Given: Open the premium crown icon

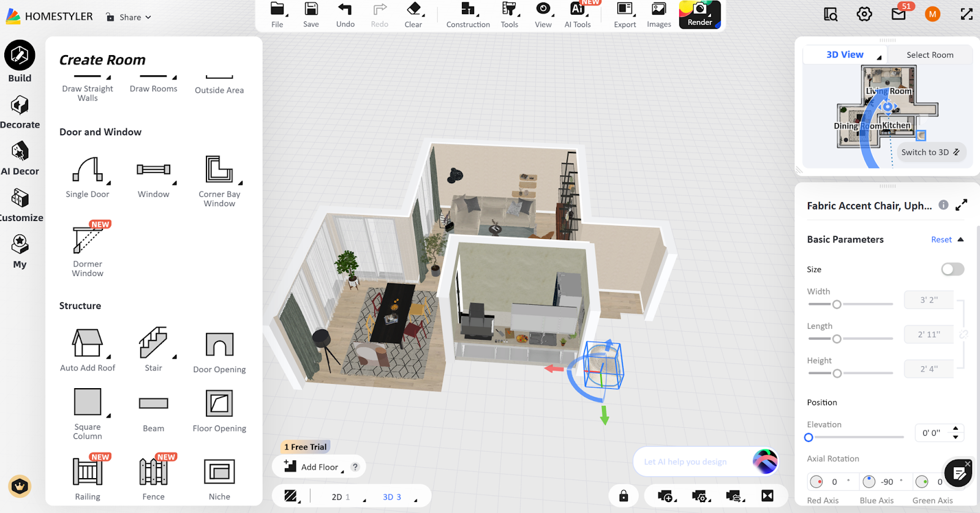Looking at the screenshot, I should (20, 487).
